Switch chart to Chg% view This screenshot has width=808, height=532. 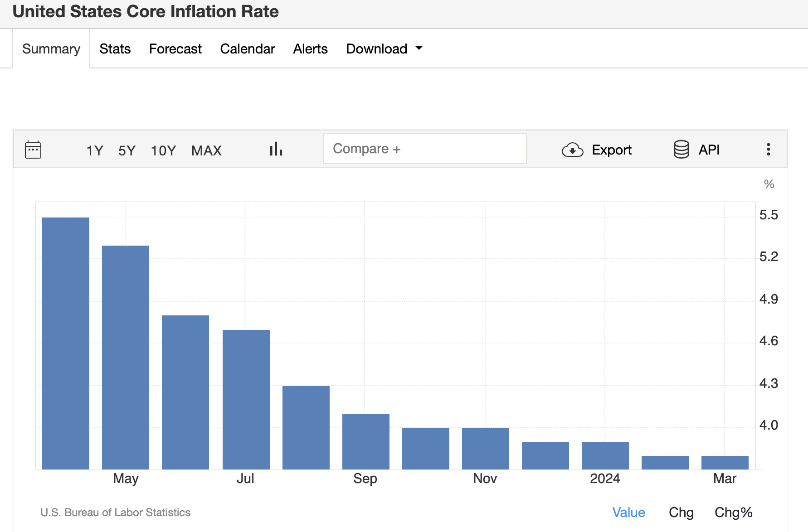pyautogui.click(x=733, y=512)
